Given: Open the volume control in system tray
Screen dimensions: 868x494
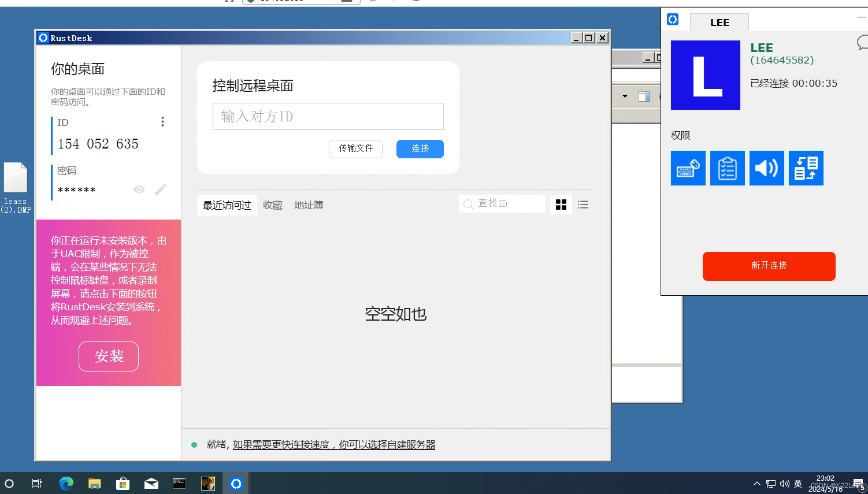Looking at the screenshot, I should click(x=785, y=484).
